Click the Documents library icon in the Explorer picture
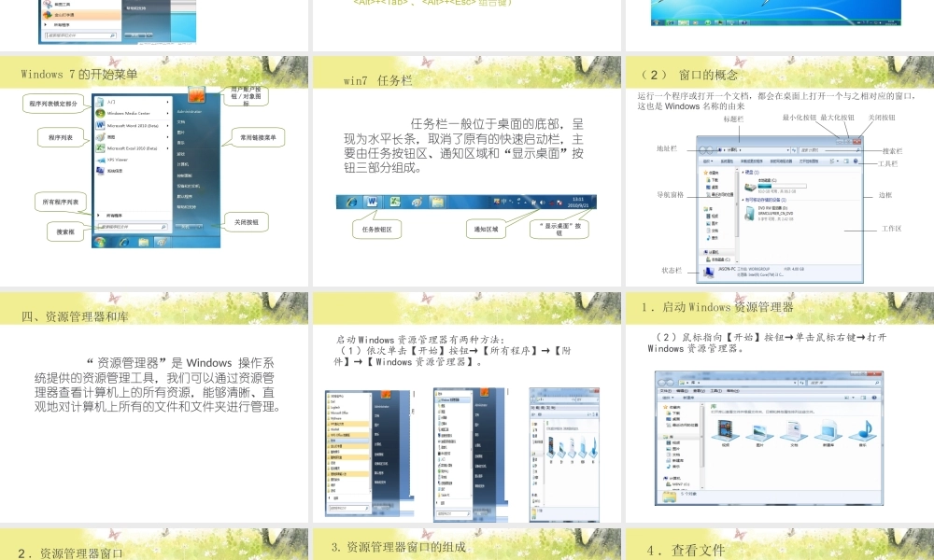This screenshot has height=560, width=934. [793, 430]
